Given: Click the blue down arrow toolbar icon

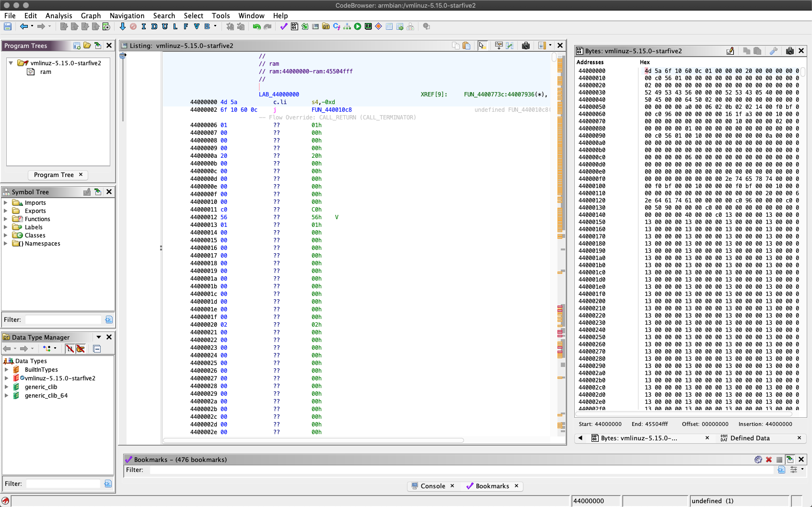Looking at the screenshot, I should 122,27.
